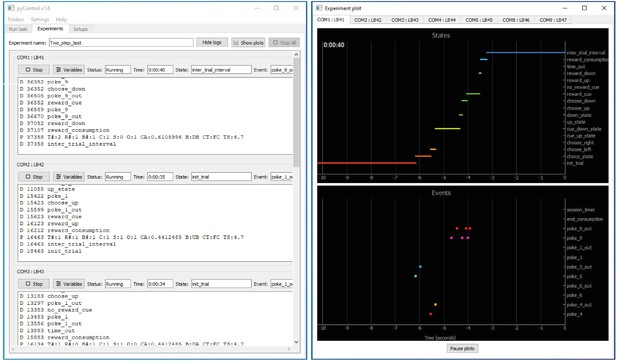Stop the COM3 : LB43 setup

click(34, 284)
